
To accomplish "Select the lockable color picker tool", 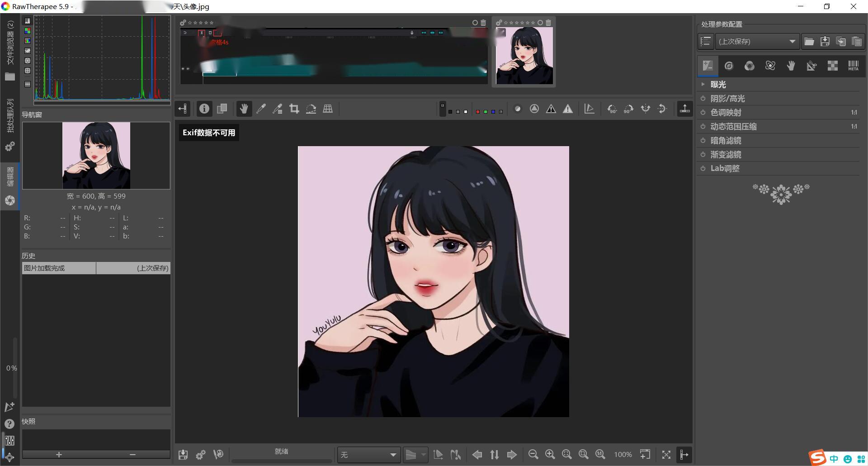I will 278,109.
